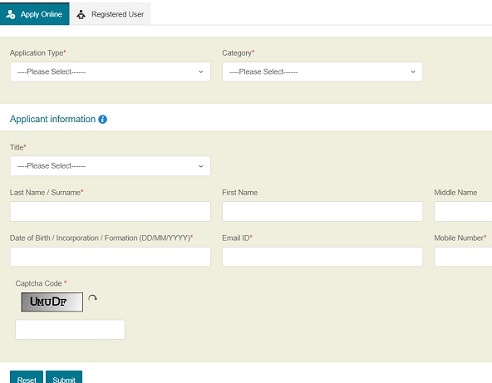
Task: Click the captcha code text box
Action: (x=70, y=330)
